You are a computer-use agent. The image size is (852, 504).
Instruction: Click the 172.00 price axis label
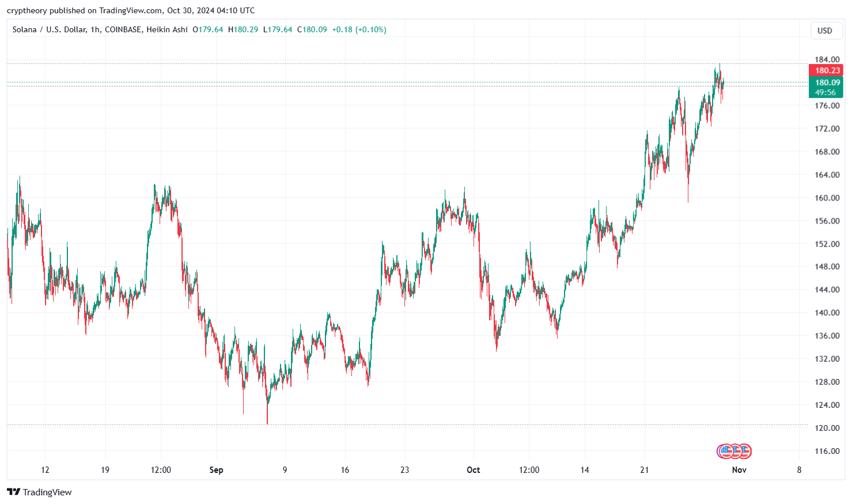coord(827,128)
